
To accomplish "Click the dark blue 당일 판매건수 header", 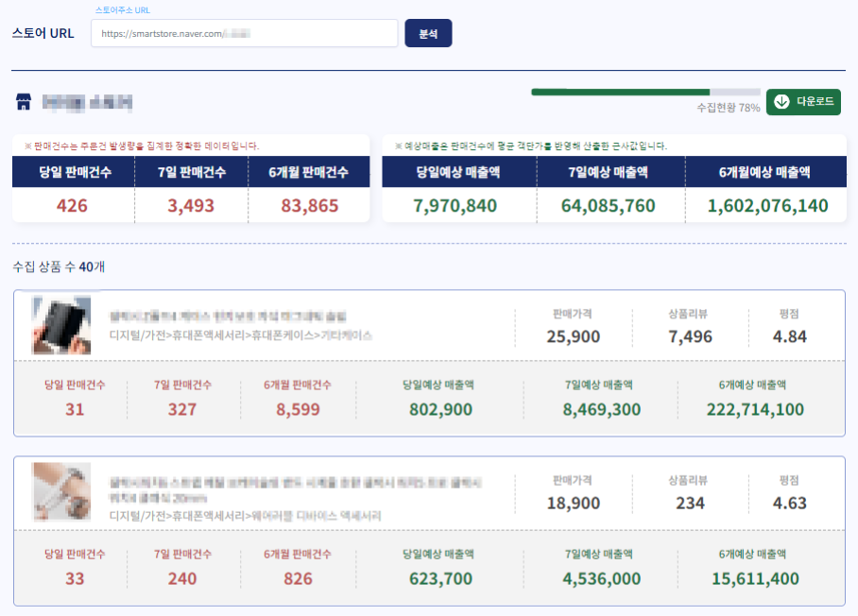I will pyautogui.click(x=73, y=172).
